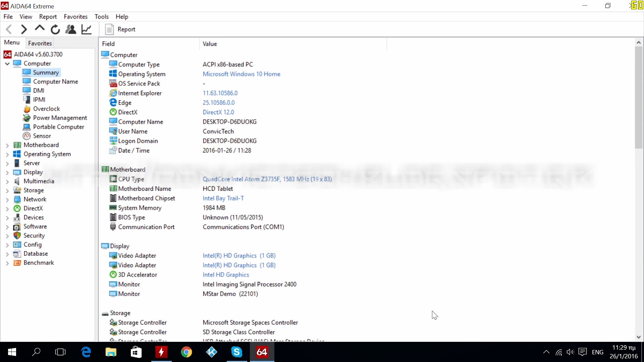This screenshot has width=644, height=362.
Task: Click the IPMI icon in the tree
Action: point(27,100)
